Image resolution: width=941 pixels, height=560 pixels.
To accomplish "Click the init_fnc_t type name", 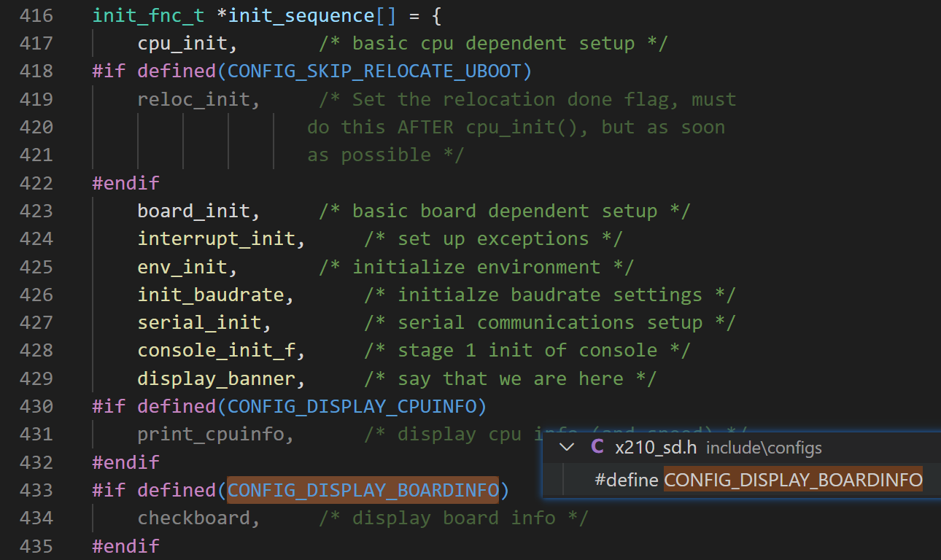I will click(148, 15).
